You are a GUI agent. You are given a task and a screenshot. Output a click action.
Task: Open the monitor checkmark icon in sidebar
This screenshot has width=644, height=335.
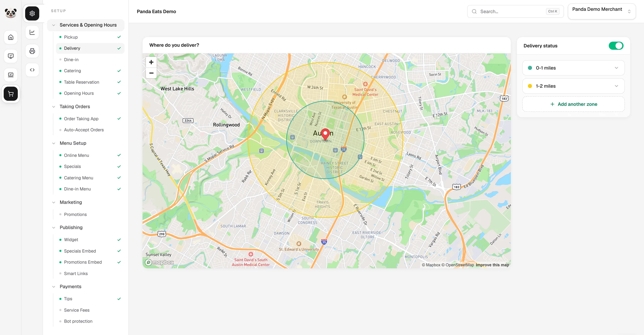tap(11, 56)
